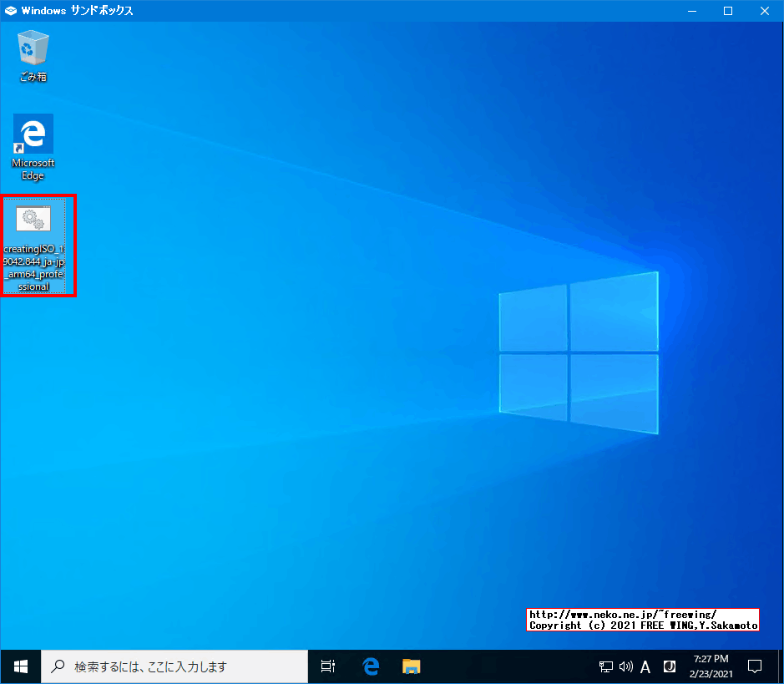Open File Explorer from the taskbar
This screenshot has width=784, height=684.
(410, 666)
